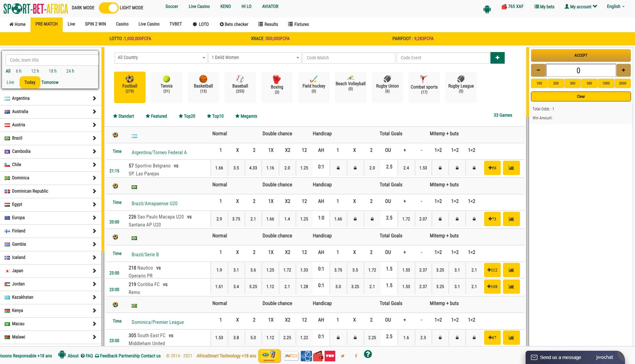
Task: Click green plus button beside Code Event
Action: click(497, 58)
